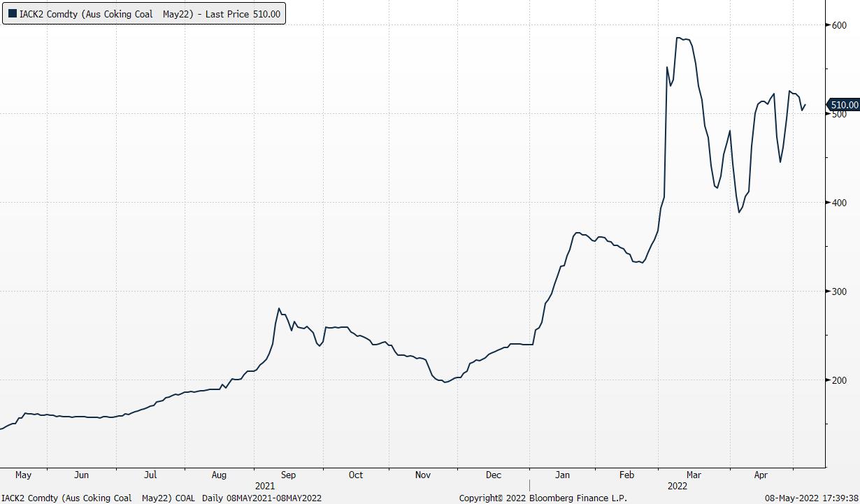
Task: Click the footer ticker description 'IACK2 Comdty (Aus Coking Coal'
Action: tap(67, 498)
